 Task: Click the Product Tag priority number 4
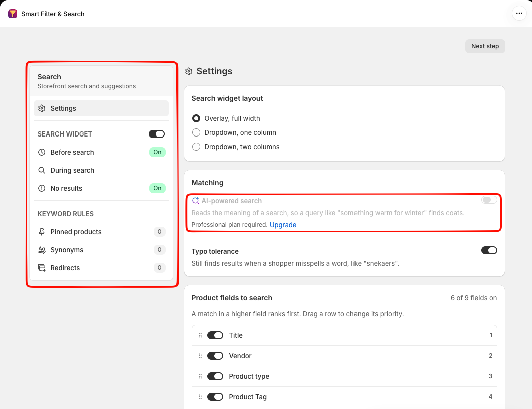[x=490, y=397]
